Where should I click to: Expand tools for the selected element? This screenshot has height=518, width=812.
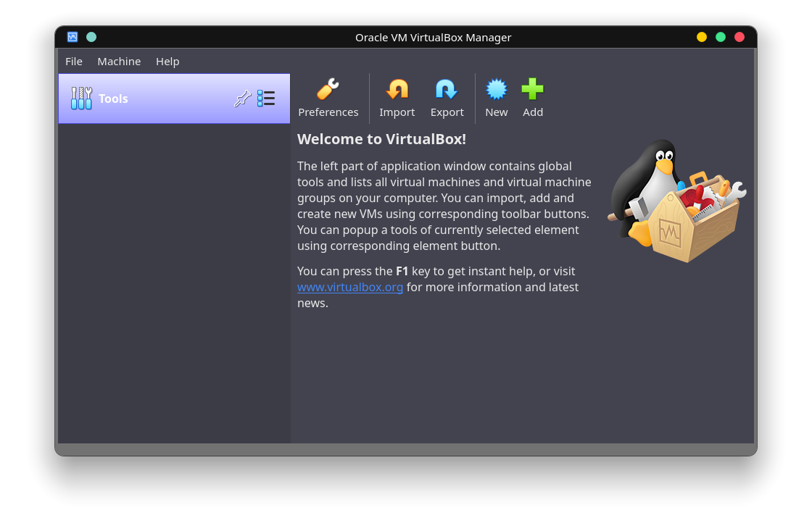point(266,98)
